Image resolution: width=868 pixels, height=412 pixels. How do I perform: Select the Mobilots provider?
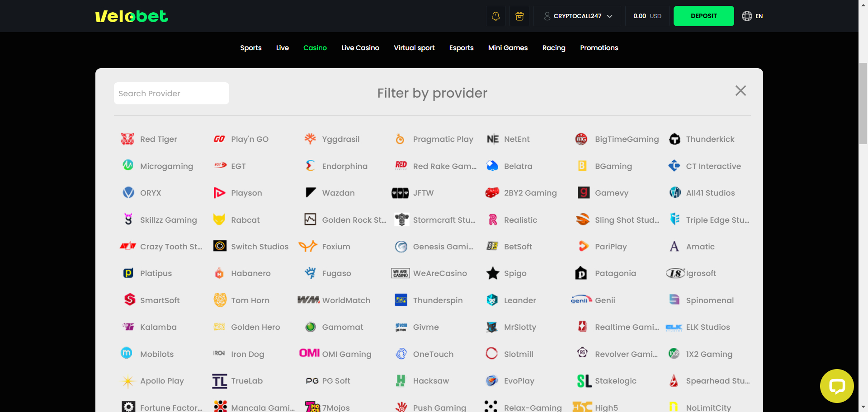[x=148, y=354]
